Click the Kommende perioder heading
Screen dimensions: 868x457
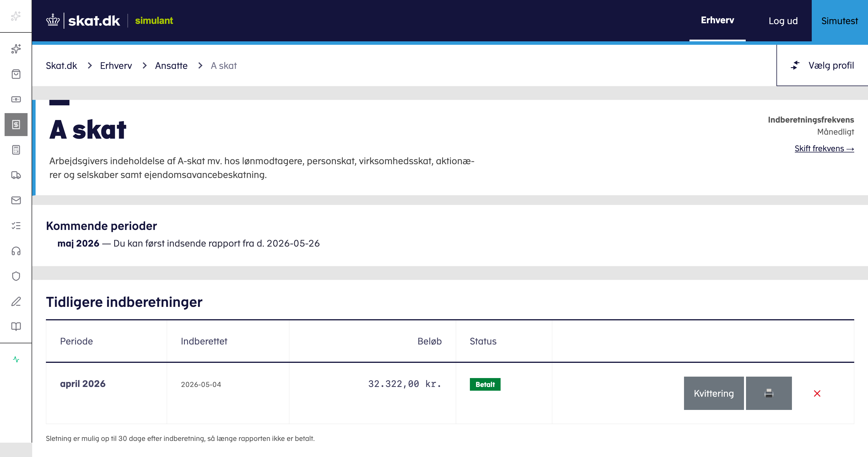point(101,226)
